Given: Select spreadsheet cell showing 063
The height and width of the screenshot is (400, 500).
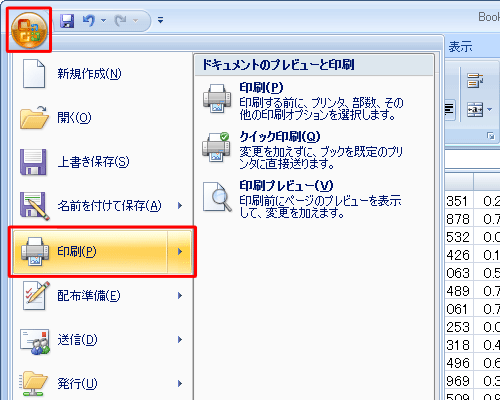Looking at the screenshot, I should (459, 273).
